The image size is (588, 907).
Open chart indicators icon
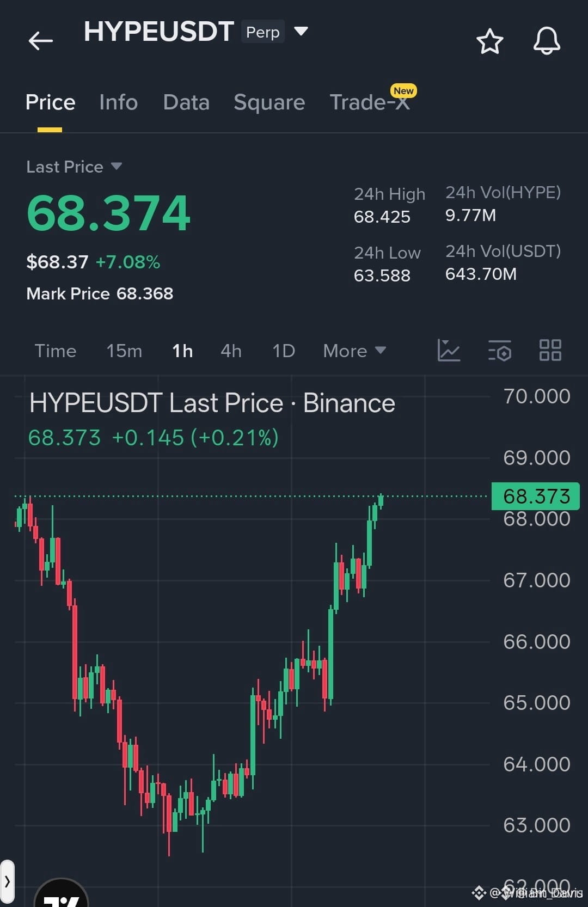click(x=449, y=351)
